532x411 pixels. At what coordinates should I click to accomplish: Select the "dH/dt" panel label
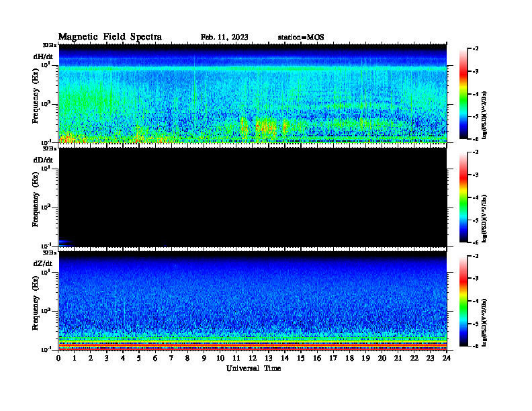tap(43, 56)
